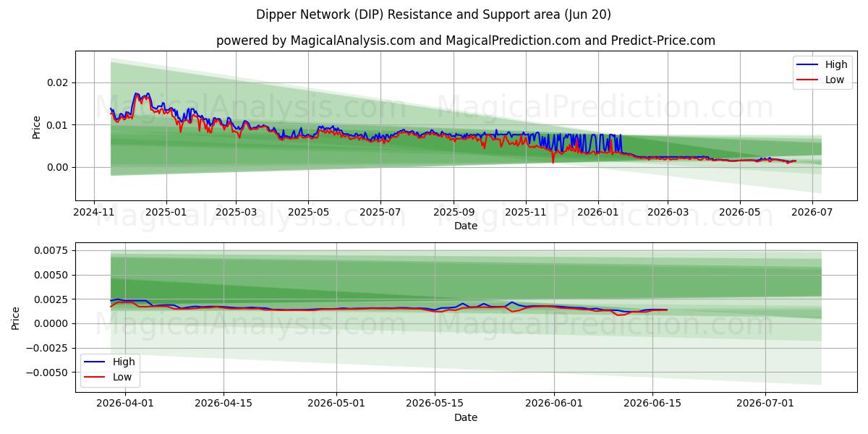Click the 'Date' axis label under top chart

(466, 226)
